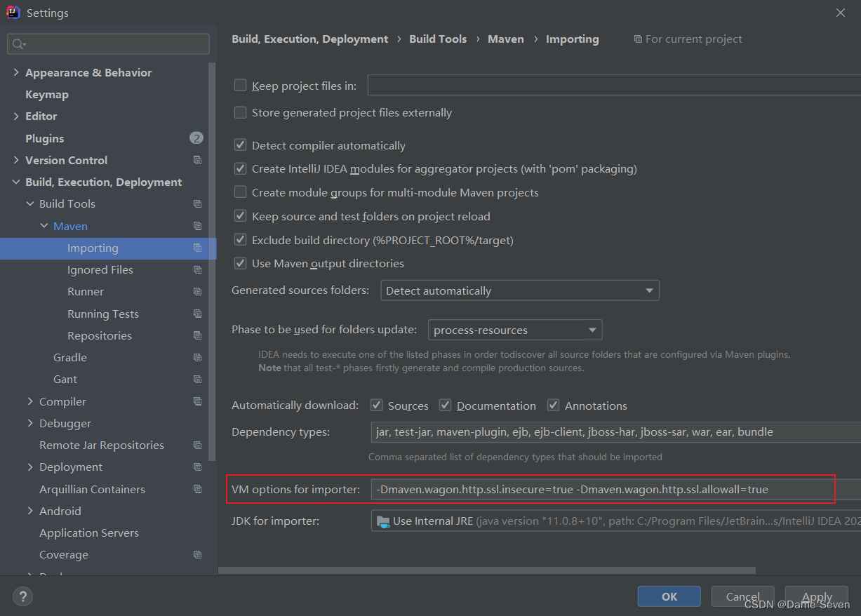Click project-level icon beside Repositories
The height and width of the screenshot is (616, 861).
pyautogui.click(x=197, y=335)
